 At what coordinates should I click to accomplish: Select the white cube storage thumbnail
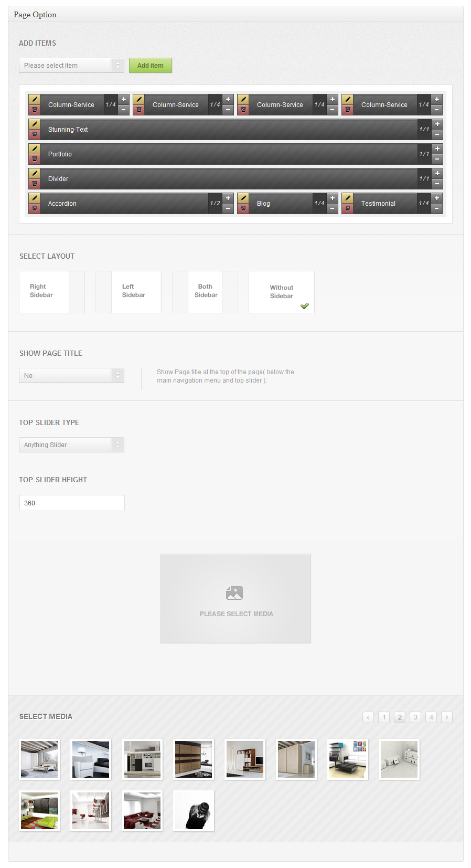(x=399, y=759)
